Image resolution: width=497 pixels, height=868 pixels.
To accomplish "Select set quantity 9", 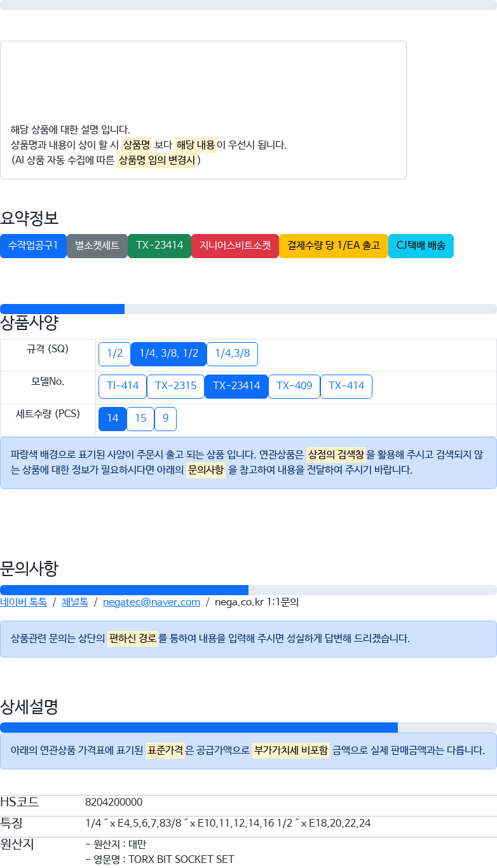I will click(165, 419).
